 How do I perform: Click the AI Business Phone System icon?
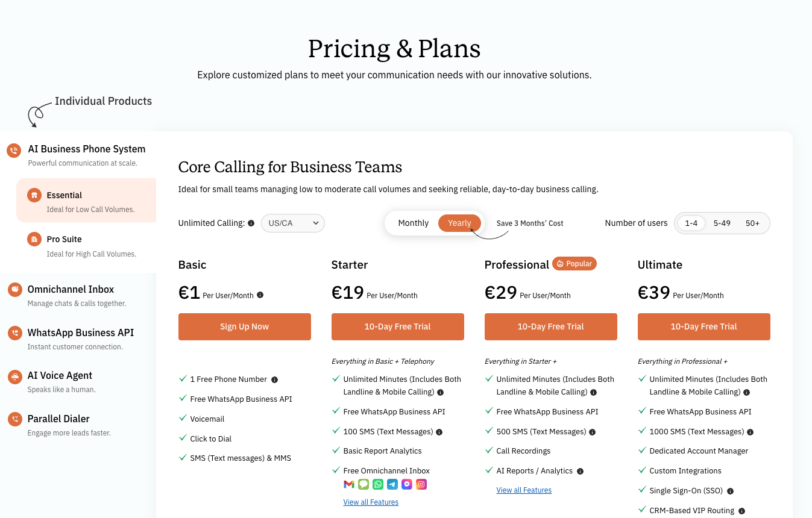pyautogui.click(x=14, y=151)
